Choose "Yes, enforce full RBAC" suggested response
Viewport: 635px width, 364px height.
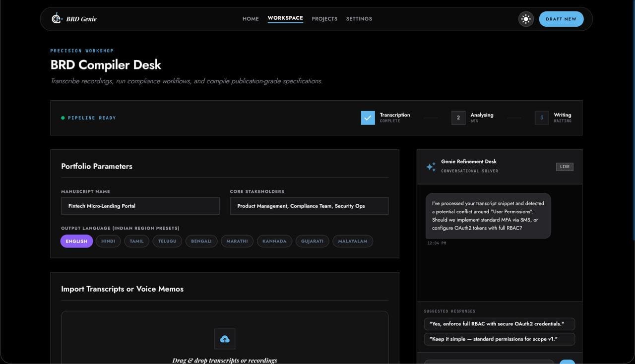coord(500,324)
